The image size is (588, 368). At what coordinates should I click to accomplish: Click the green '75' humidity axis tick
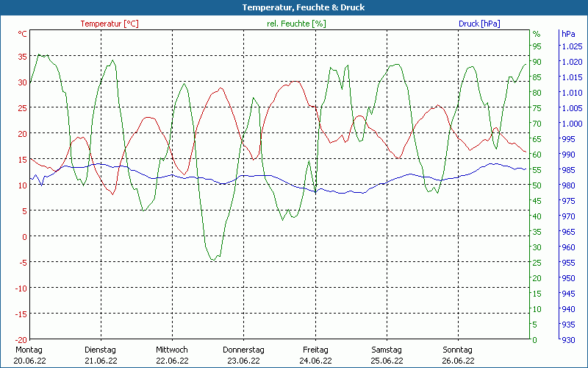click(x=537, y=108)
